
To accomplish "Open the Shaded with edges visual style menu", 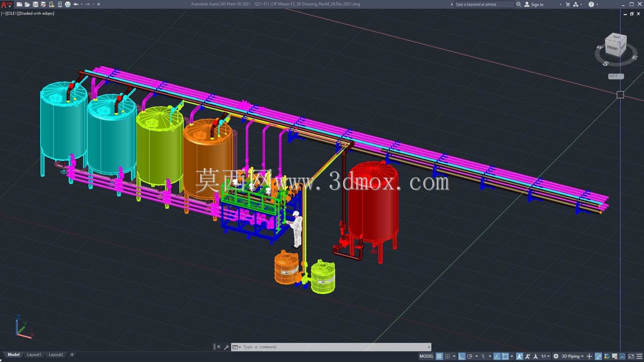I will [36, 13].
